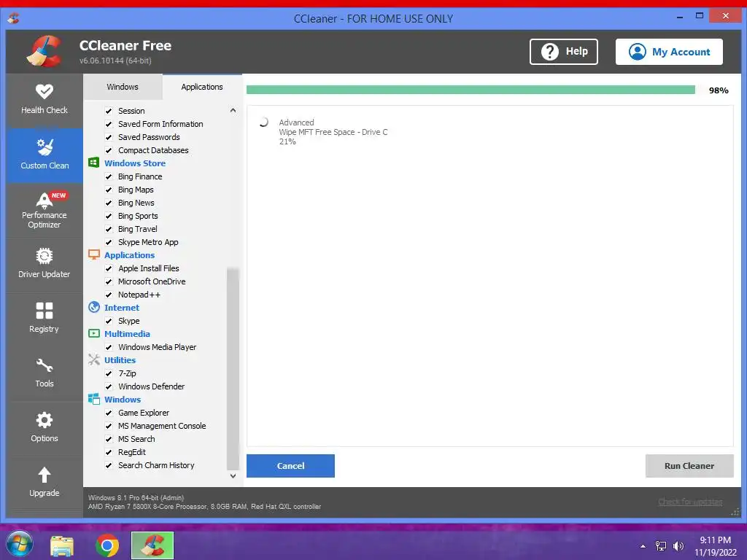Open the Help button
The image size is (747, 560).
(564, 52)
